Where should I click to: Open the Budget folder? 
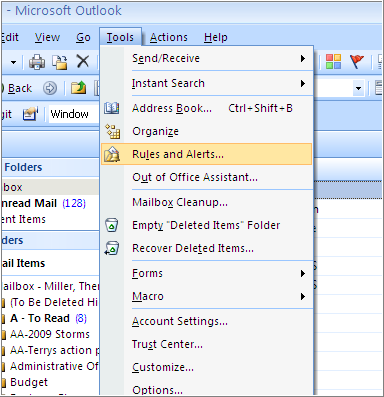click(50, 382)
